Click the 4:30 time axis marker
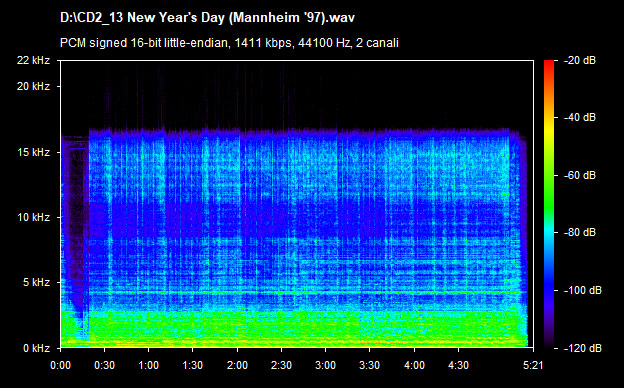The height and width of the screenshot is (388, 624). coord(458,365)
